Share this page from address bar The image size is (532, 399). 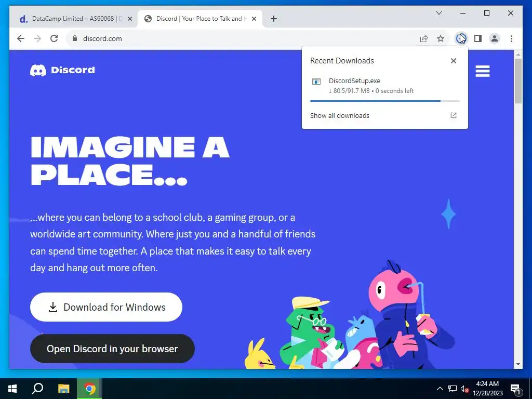[x=424, y=38]
